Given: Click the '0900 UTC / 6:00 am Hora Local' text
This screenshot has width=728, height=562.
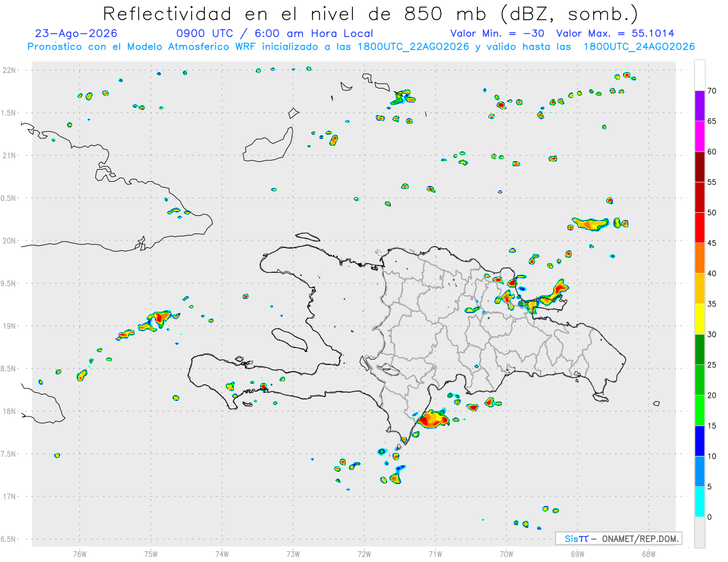Looking at the screenshot, I should click(274, 33).
